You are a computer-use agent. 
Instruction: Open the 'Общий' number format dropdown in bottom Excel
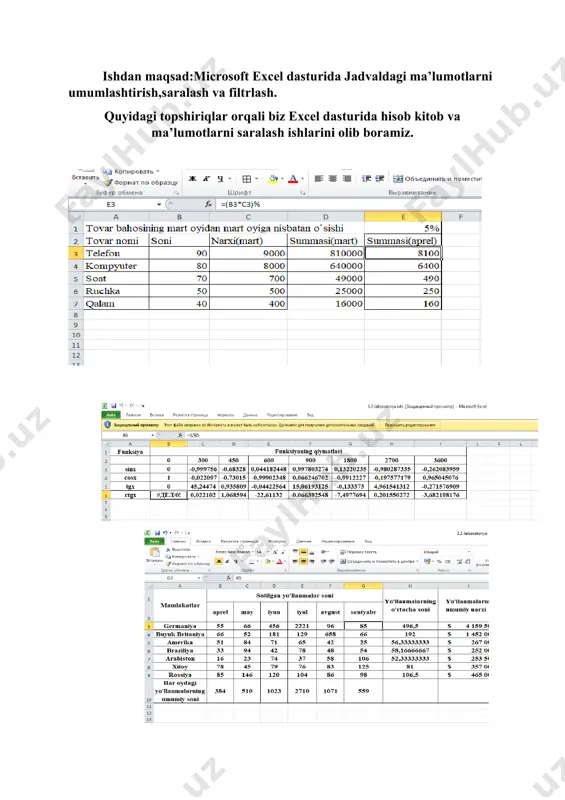[x=469, y=552]
